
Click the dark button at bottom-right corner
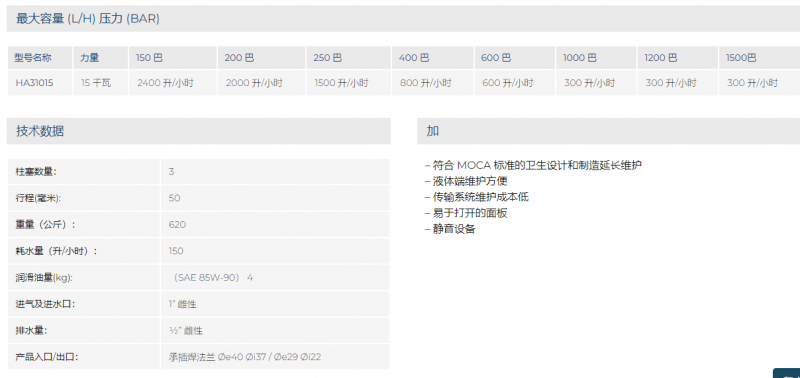787,373
